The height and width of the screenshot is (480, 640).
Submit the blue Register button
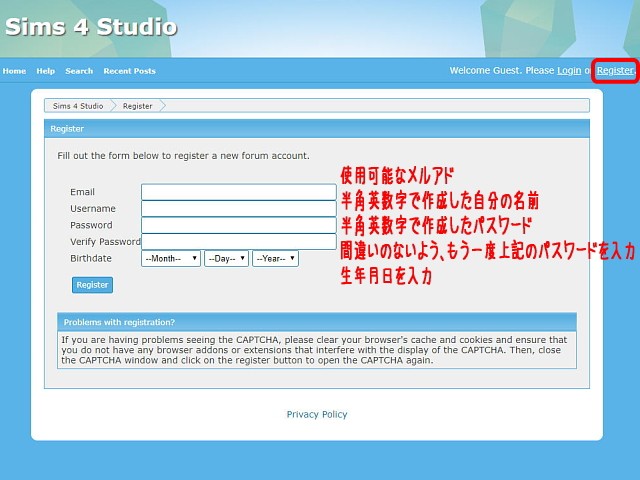92,285
